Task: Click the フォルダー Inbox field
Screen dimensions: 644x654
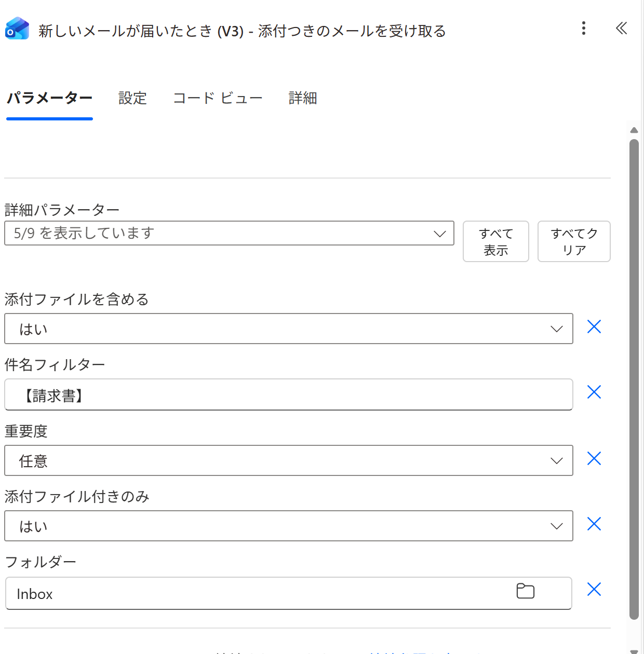Action: pyautogui.click(x=289, y=593)
